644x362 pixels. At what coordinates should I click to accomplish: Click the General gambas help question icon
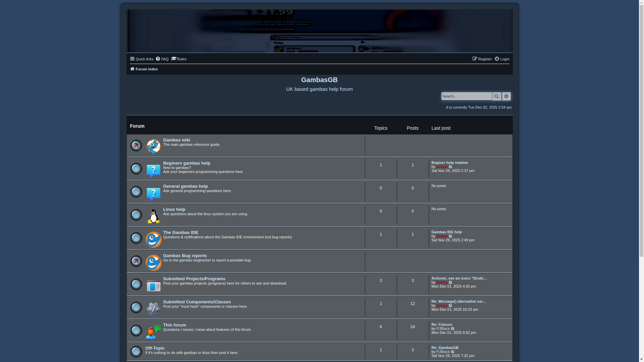pos(153,194)
